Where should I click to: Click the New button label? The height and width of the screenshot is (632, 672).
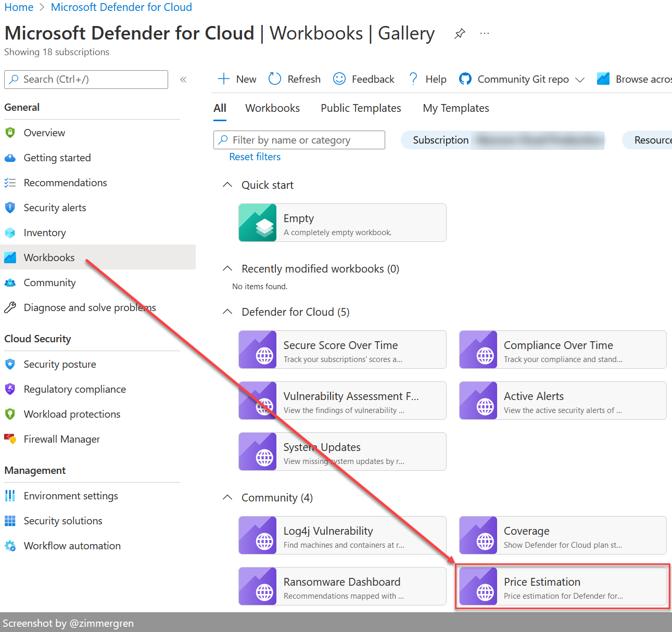246,79
